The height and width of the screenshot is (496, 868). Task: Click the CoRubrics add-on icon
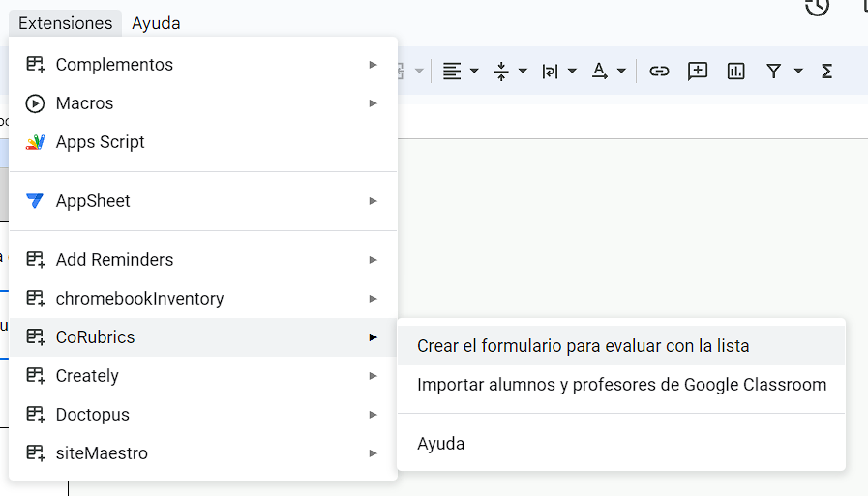point(36,336)
